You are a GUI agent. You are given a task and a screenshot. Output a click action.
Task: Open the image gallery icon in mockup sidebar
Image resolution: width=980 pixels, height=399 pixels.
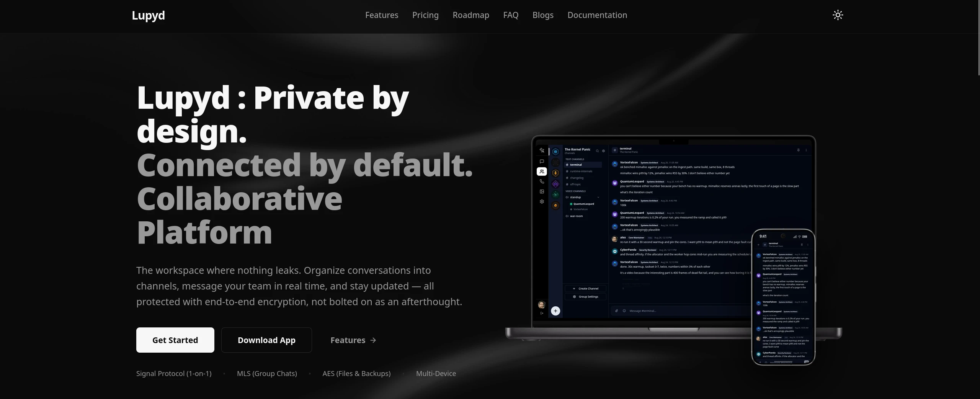(x=542, y=191)
